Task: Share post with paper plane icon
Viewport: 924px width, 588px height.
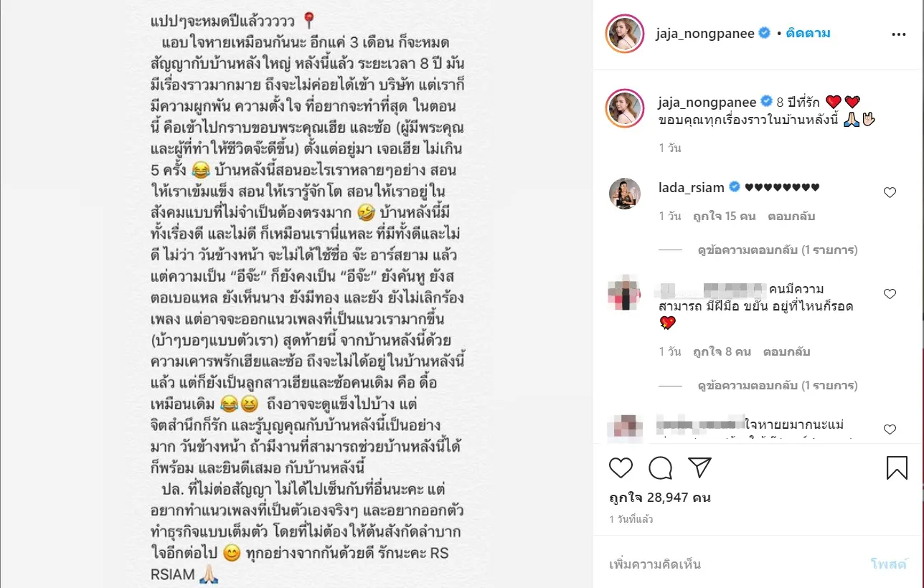Action: tap(699, 468)
